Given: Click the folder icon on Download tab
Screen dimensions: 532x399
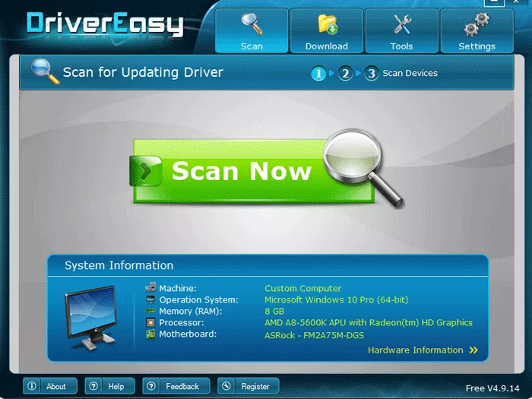Looking at the screenshot, I should (327, 24).
